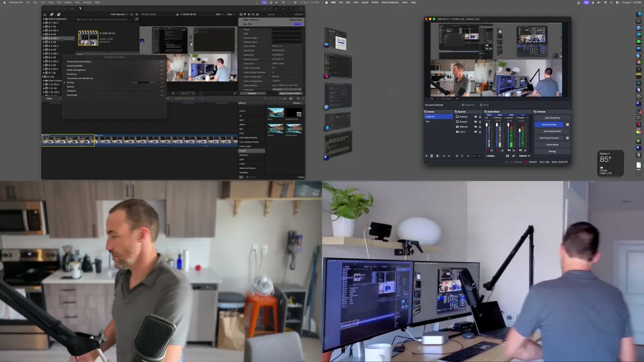Add a new scene in OBS Scenes dock
The image size is (644, 362).
click(x=427, y=156)
